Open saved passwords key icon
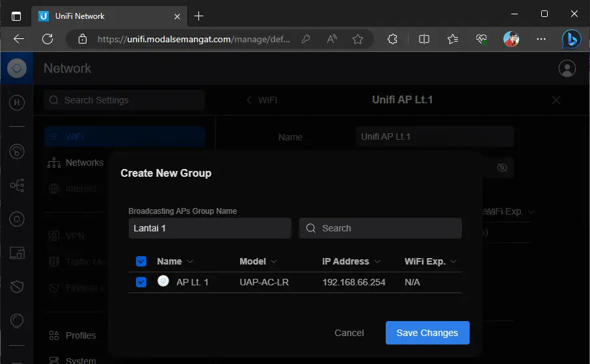Screen dimensions: 590x364 [x=306, y=39]
